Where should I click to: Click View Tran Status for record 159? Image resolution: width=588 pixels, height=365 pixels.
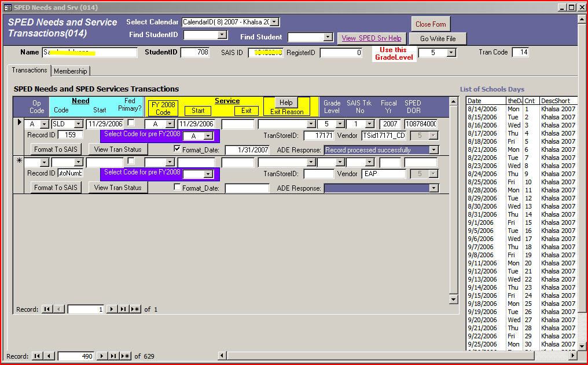(x=117, y=149)
